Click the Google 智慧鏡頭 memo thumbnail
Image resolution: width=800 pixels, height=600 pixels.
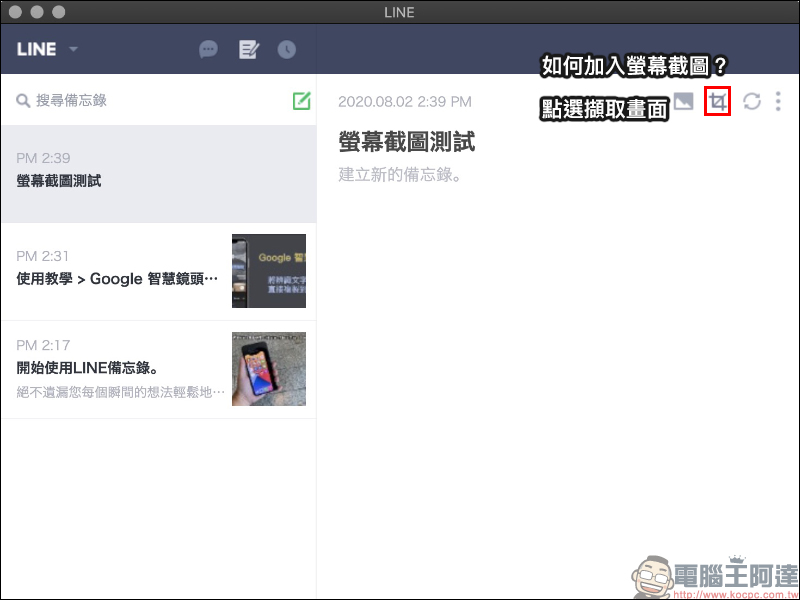pyautogui.click(x=269, y=271)
